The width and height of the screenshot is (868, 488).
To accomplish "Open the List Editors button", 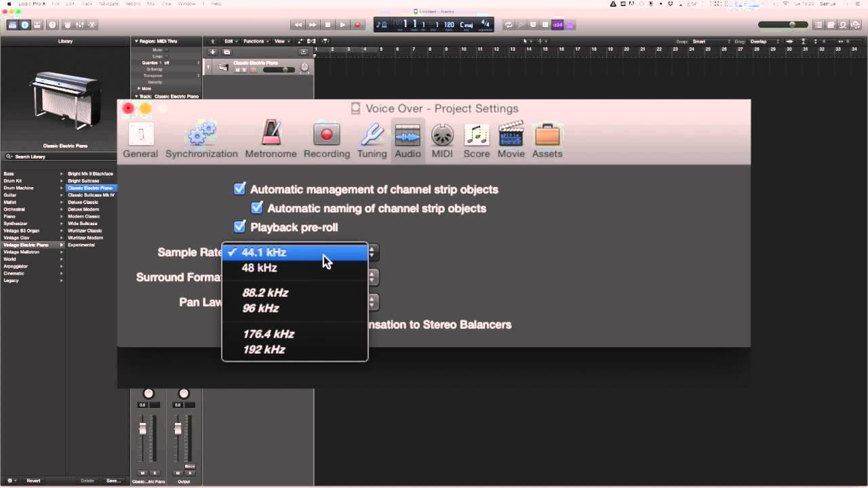I will [818, 25].
